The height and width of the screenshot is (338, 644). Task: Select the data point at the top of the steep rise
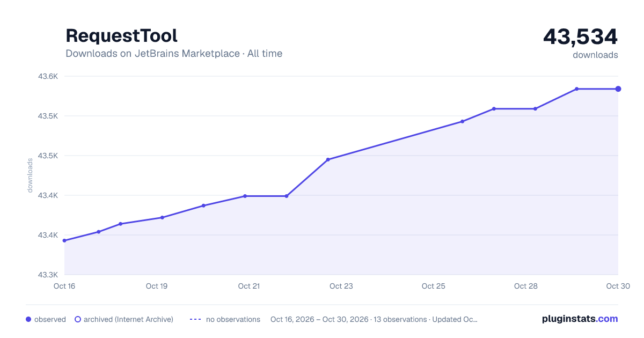tap(328, 159)
